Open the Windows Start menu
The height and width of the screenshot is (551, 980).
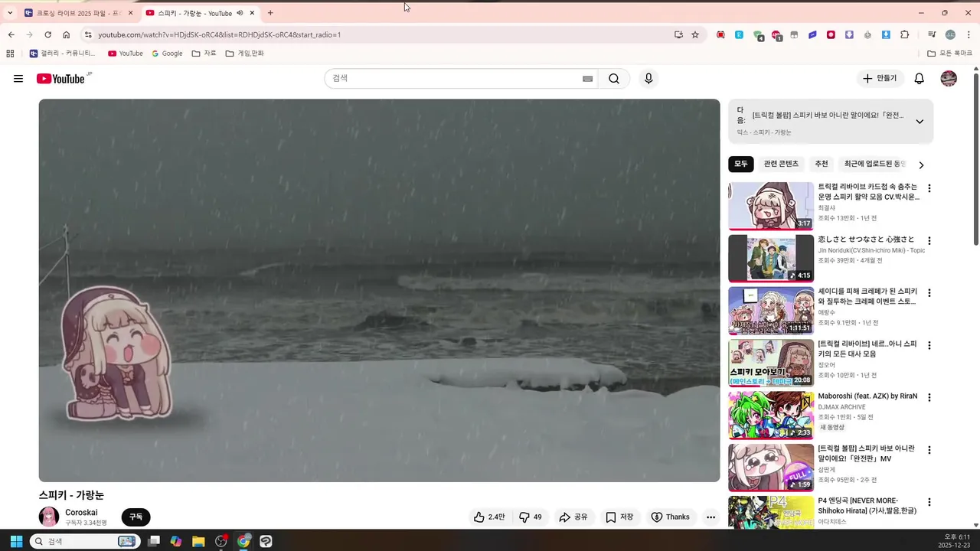tap(16, 541)
